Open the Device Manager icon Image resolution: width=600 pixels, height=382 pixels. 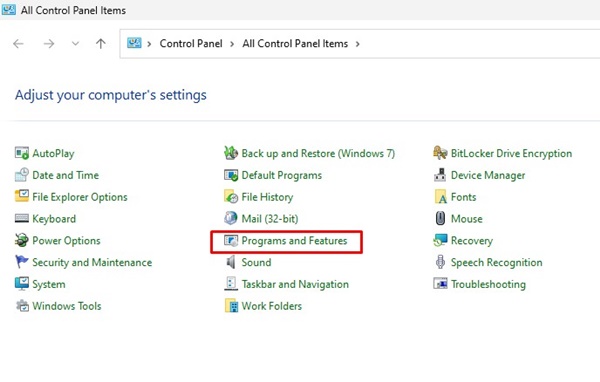coord(440,175)
